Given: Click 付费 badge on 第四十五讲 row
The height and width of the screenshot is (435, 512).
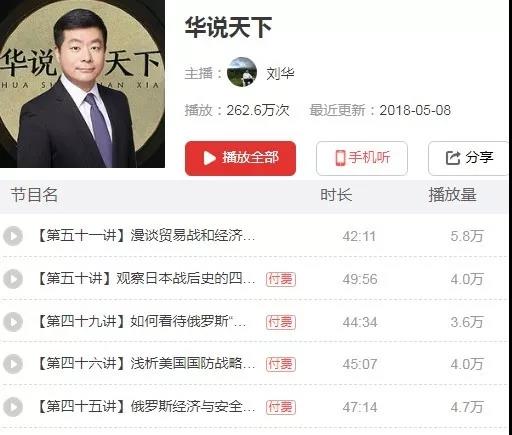Looking at the screenshot, I should [281, 407].
